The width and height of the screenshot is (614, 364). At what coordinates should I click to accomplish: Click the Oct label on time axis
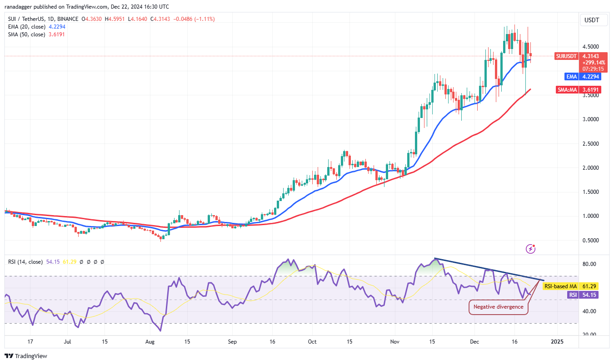pos(312,341)
